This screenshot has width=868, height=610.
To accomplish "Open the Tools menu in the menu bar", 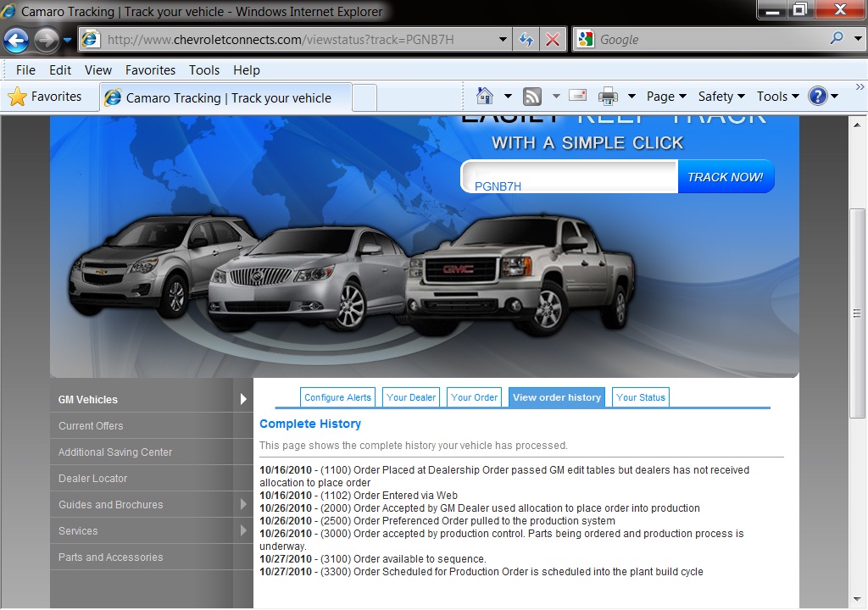I will click(204, 70).
